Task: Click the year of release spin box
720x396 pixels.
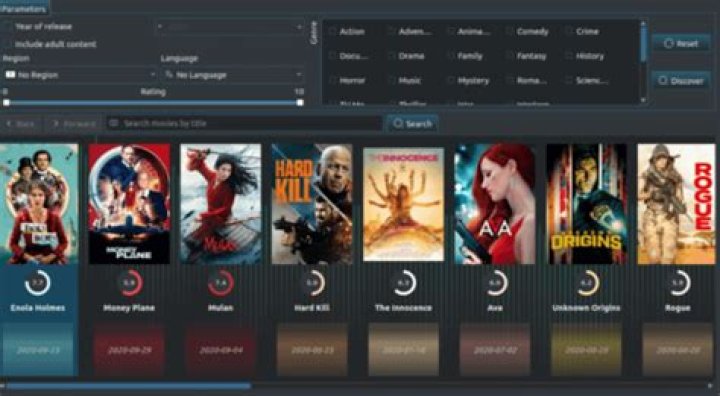Action: 229,27
